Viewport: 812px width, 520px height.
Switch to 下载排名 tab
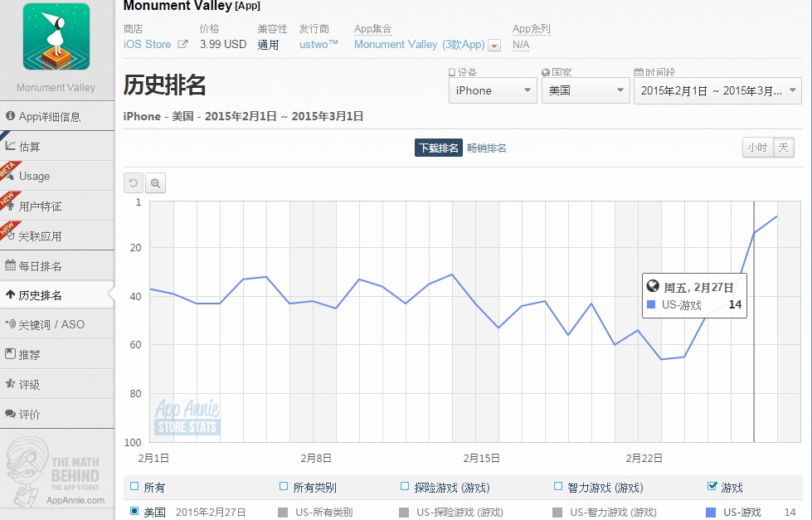[x=438, y=148]
